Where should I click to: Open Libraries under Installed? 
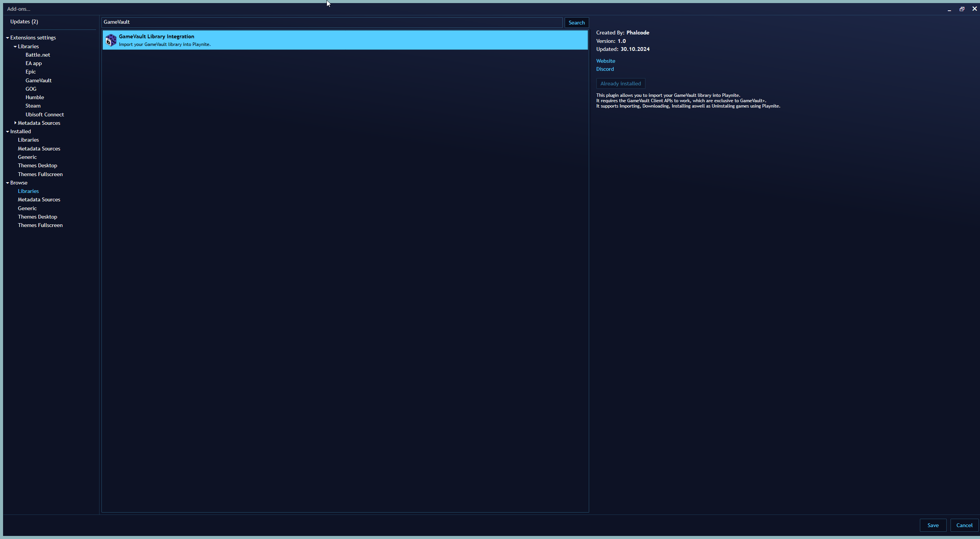pyautogui.click(x=28, y=140)
